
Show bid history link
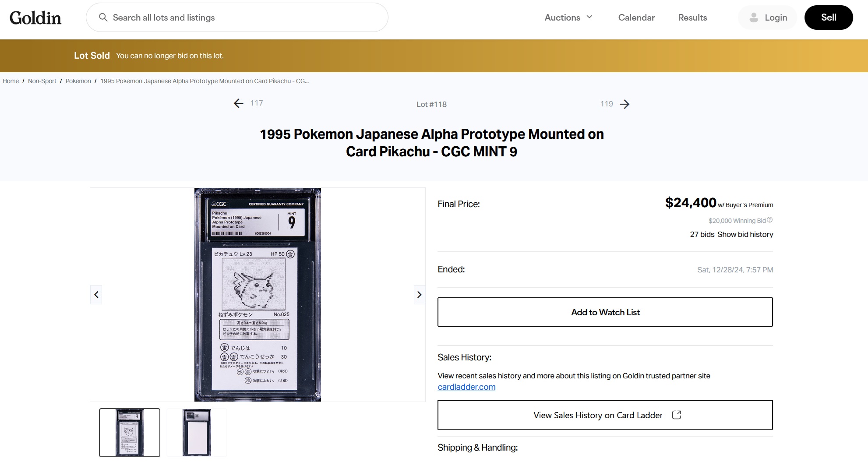[x=745, y=234]
